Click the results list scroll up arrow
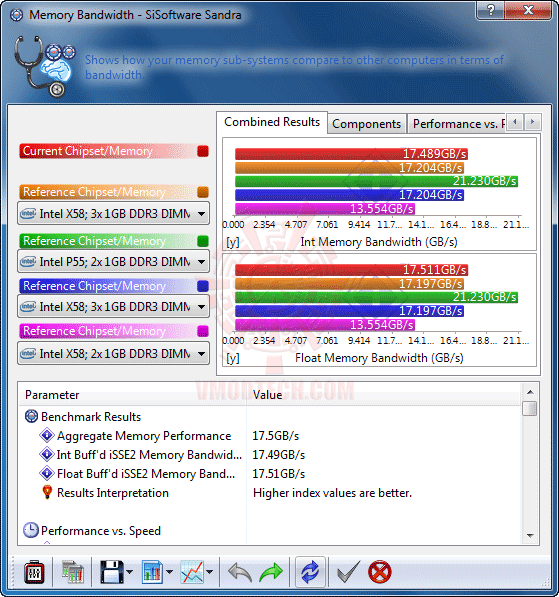 tap(530, 392)
